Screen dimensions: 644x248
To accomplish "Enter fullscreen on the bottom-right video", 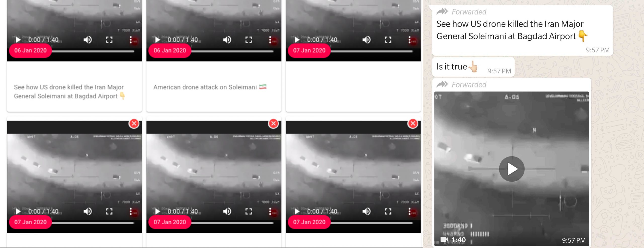I will coord(388,211).
